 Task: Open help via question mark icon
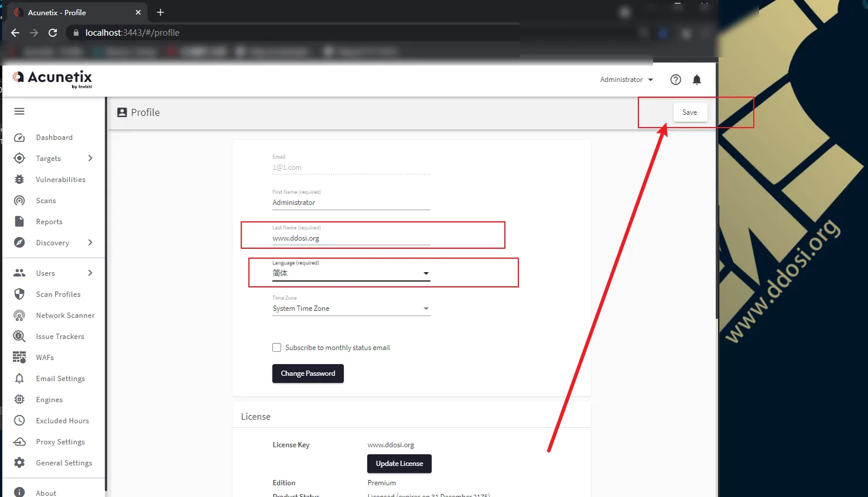(x=675, y=80)
